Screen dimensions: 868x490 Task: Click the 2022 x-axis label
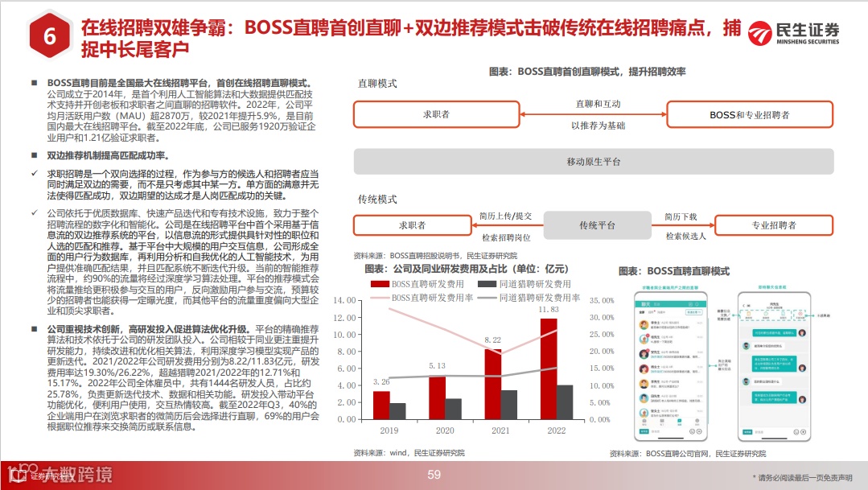click(x=557, y=430)
